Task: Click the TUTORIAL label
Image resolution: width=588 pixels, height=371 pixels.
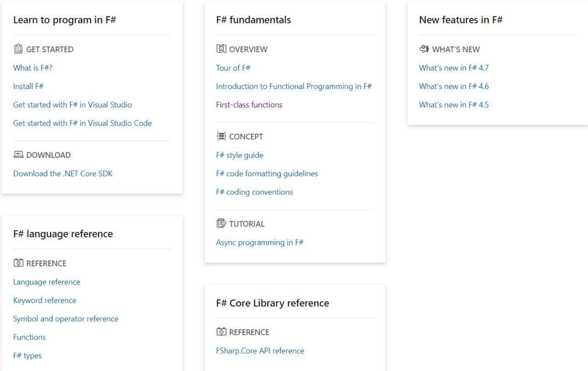Action: (247, 224)
